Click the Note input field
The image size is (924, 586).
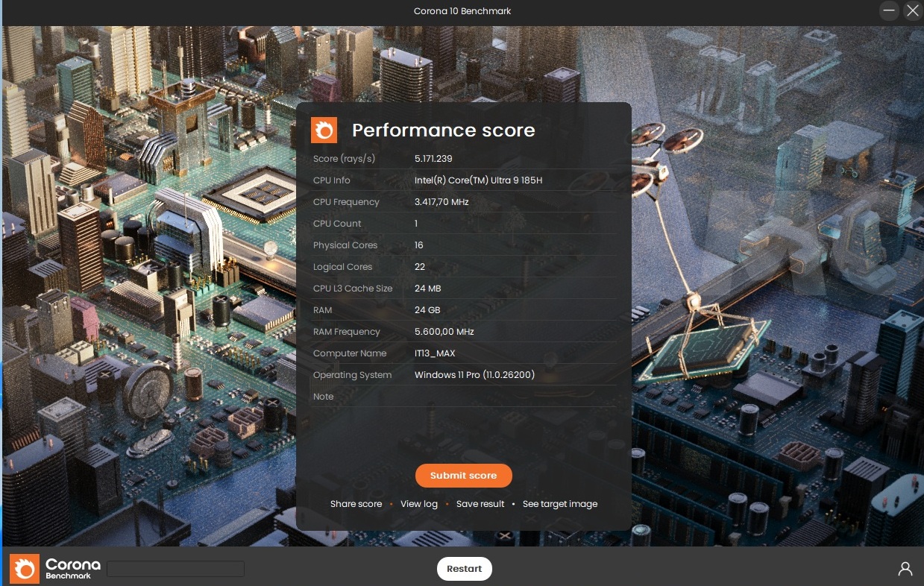pos(515,397)
